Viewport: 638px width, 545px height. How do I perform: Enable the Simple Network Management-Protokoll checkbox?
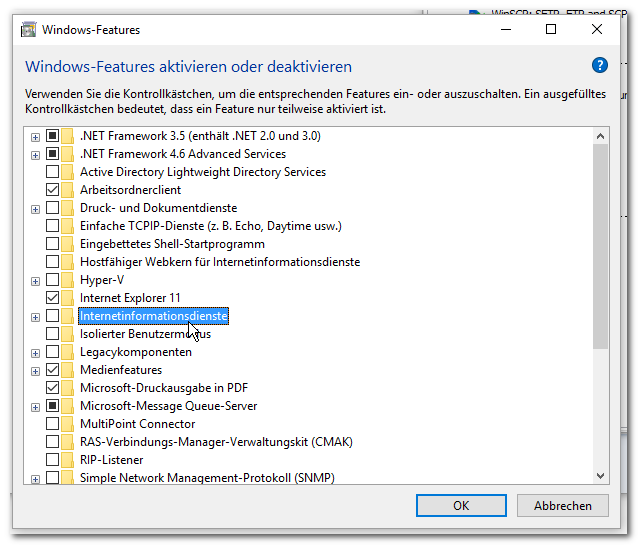pos(52,477)
